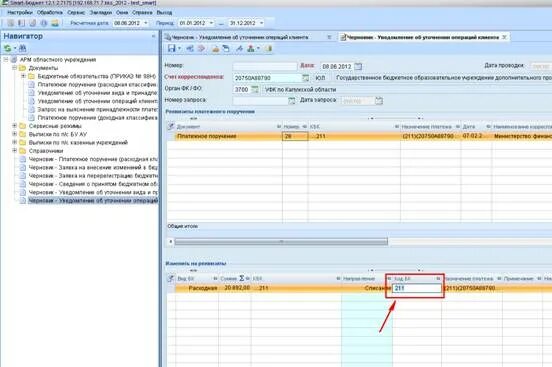
Task: Click the Документ column header
Action: point(228,126)
